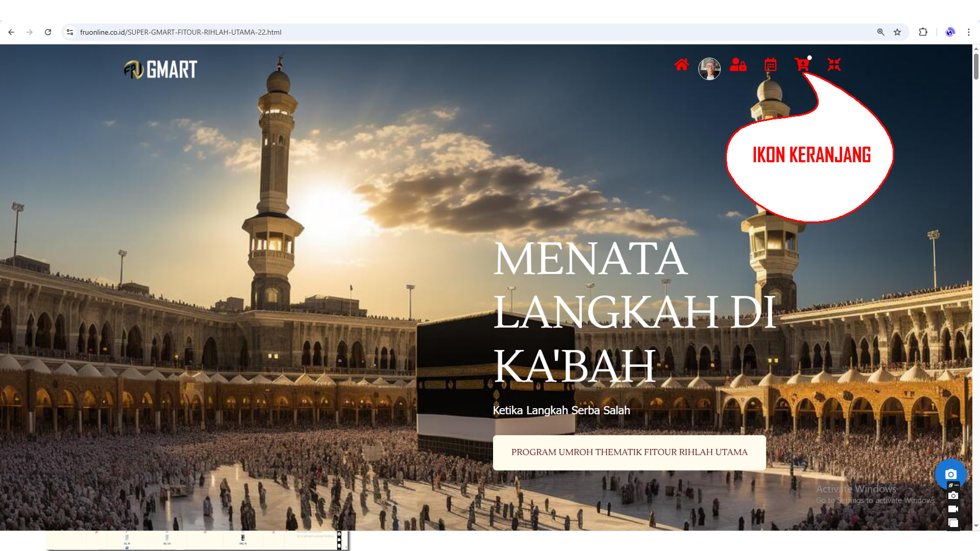Screen dimensions: 980x551
Task: Click the red collapse arrows icon
Action: pyautogui.click(x=834, y=65)
